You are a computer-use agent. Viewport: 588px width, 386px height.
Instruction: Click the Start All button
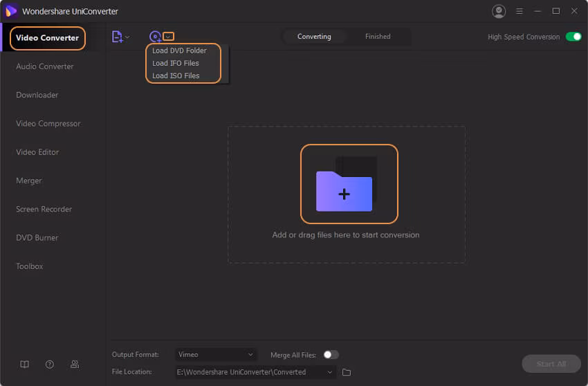(551, 364)
